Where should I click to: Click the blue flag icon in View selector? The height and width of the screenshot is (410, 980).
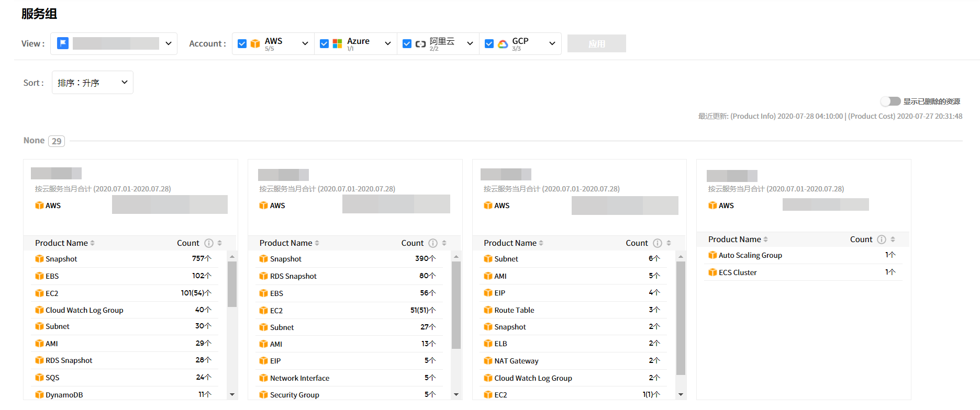coord(63,43)
